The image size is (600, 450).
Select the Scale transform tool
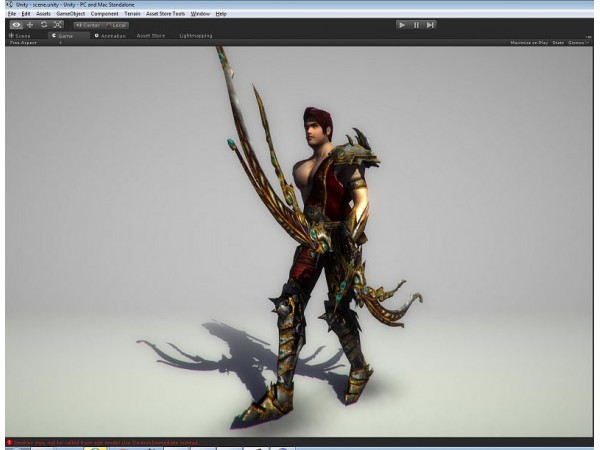point(58,25)
